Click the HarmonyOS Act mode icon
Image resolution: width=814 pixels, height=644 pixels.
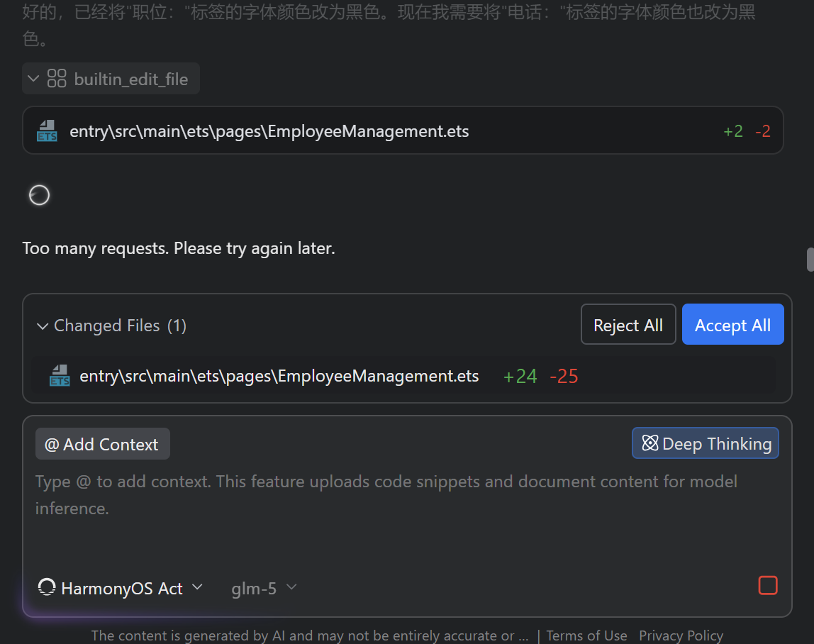[x=47, y=587]
